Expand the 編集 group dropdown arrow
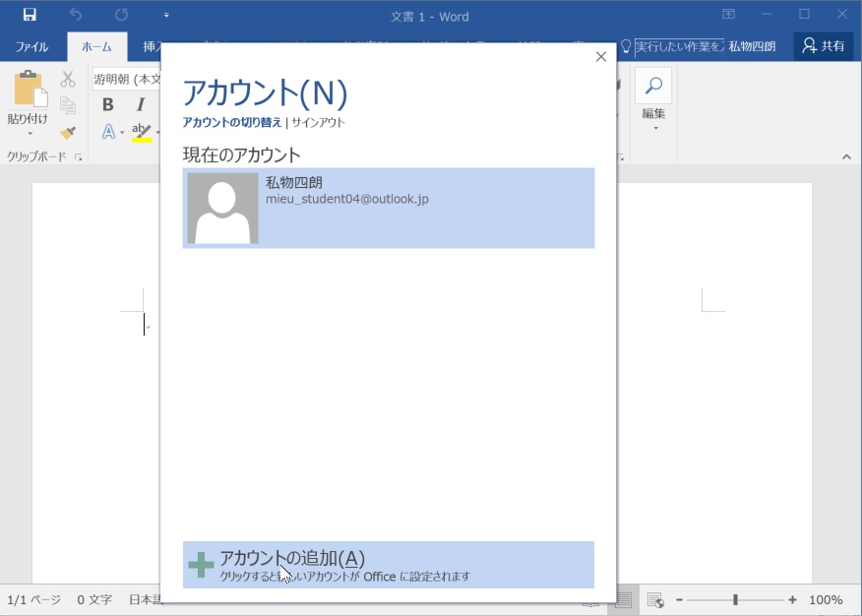The width and height of the screenshot is (862, 616). (655, 129)
